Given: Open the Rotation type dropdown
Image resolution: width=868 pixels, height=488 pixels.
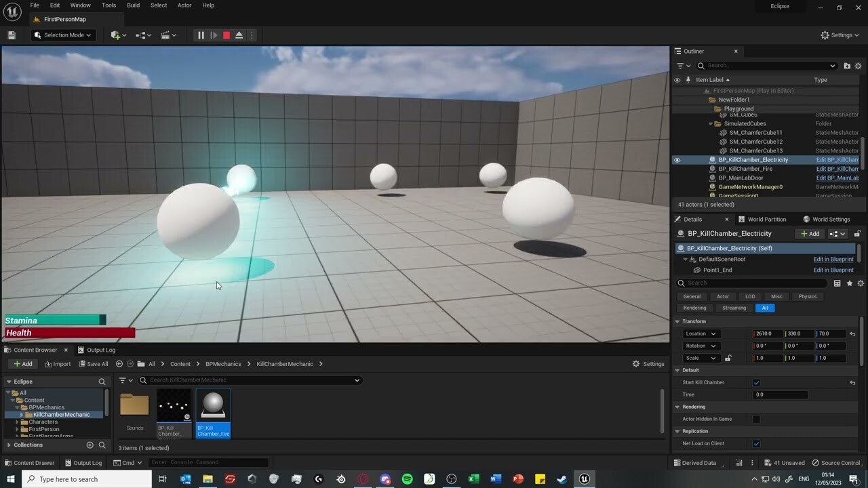Looking at the screenshot, I should 701,346.
